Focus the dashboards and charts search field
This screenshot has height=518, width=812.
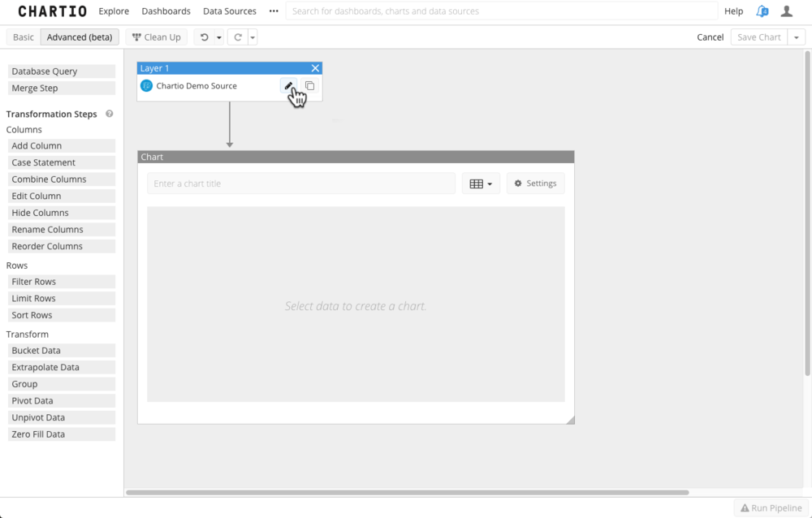[502, 11]
